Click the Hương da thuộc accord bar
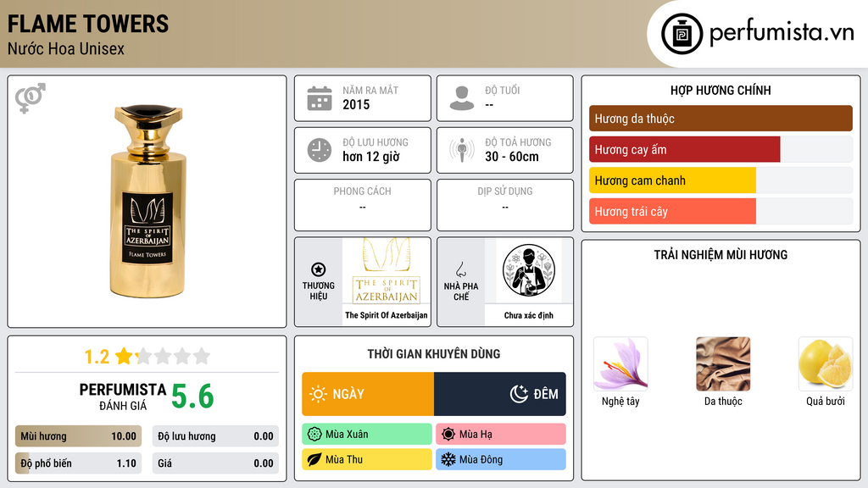 click(x=721, y=119)
